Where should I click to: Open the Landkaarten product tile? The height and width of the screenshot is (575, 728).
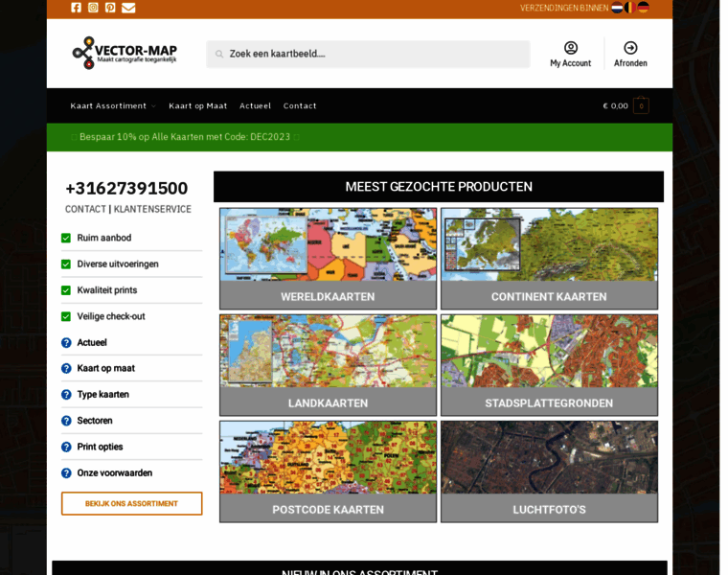(x=328, y=365)
